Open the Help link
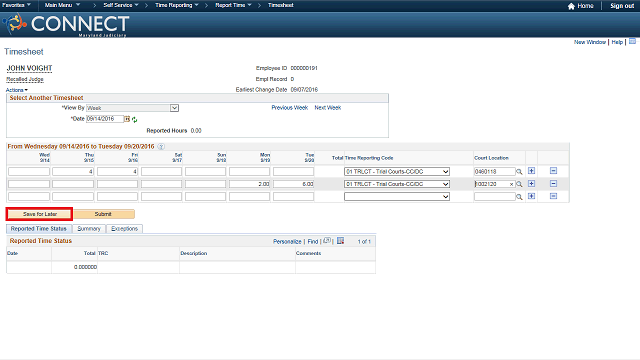The image size is (640, 360). click(x=617, y=42)
